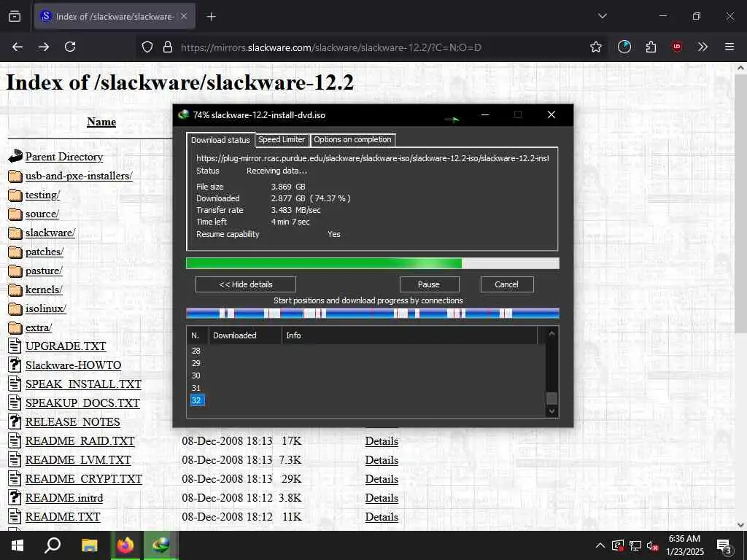Open the notification center icon
747x560 pixels.
(724, 546)
